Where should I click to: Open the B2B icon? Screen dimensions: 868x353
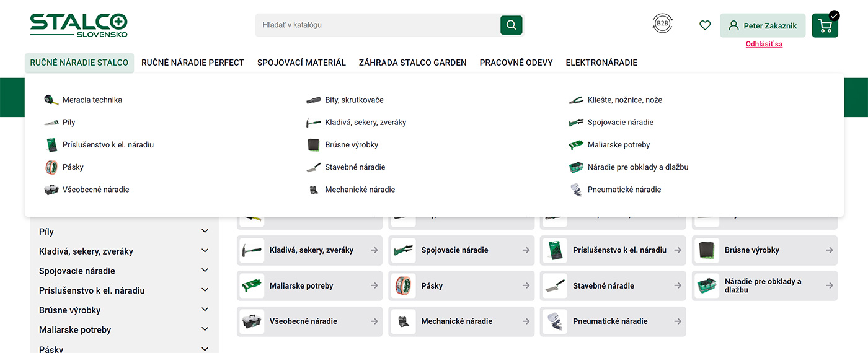click(x=662, y=24)
